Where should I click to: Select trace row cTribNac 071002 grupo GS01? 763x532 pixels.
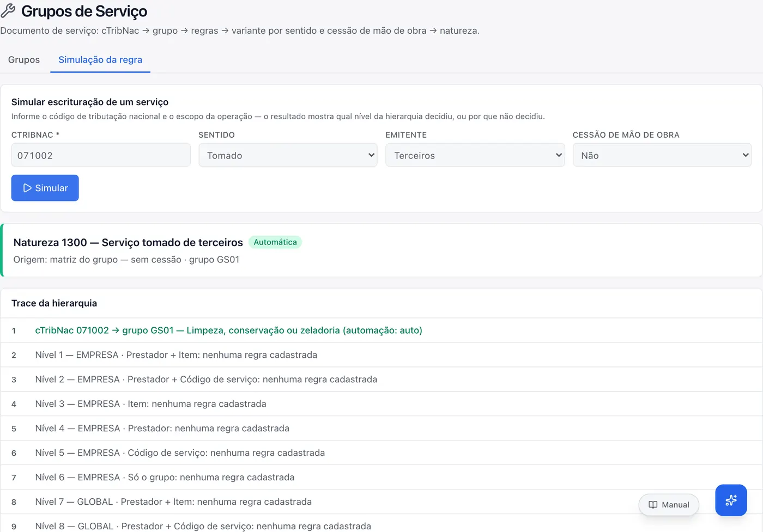tap(381, 331)
